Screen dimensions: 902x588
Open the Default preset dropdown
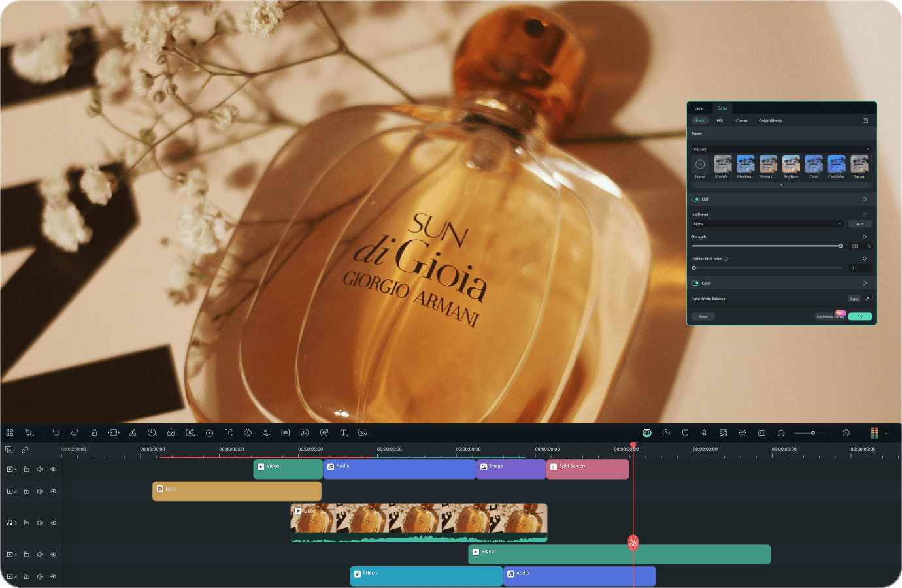(781, 149)
